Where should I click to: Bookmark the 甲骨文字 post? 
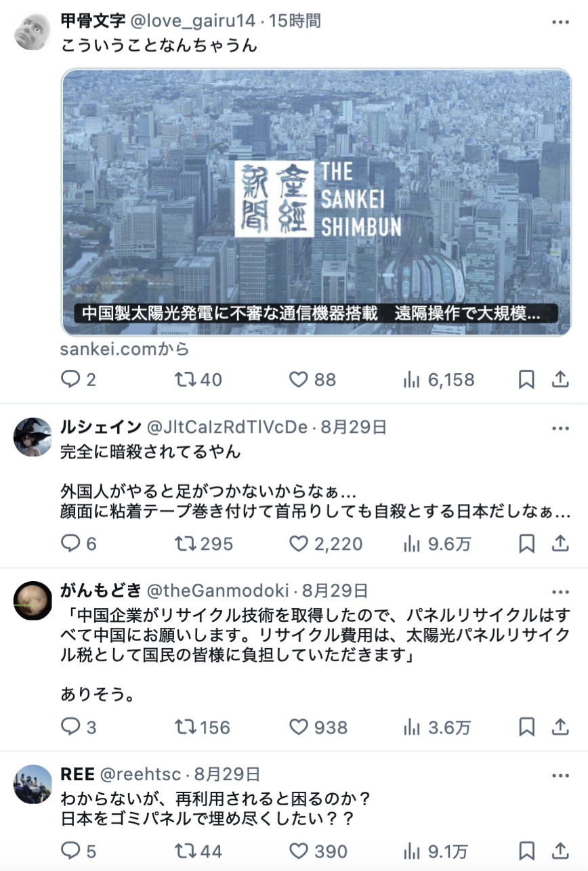(526, 380)
